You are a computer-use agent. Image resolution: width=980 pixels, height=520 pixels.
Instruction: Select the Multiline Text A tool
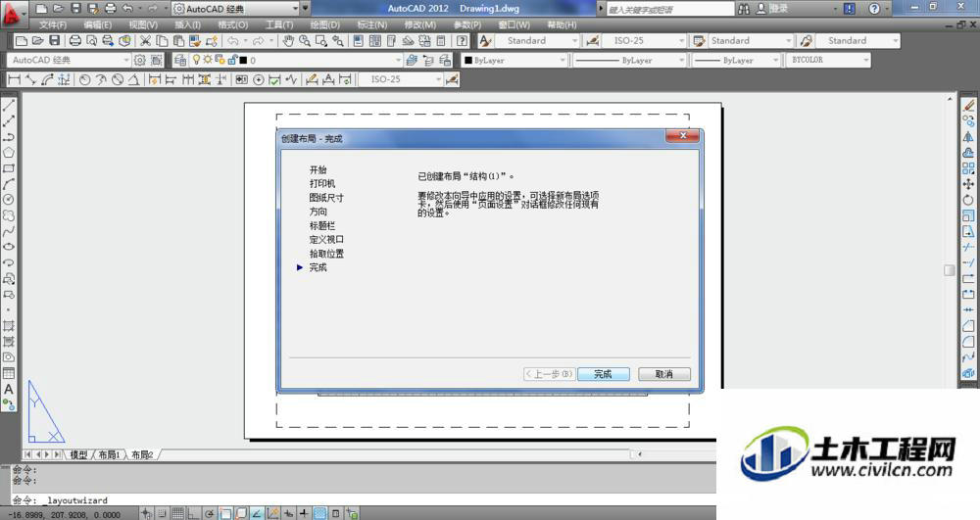[x=9, y=388]
